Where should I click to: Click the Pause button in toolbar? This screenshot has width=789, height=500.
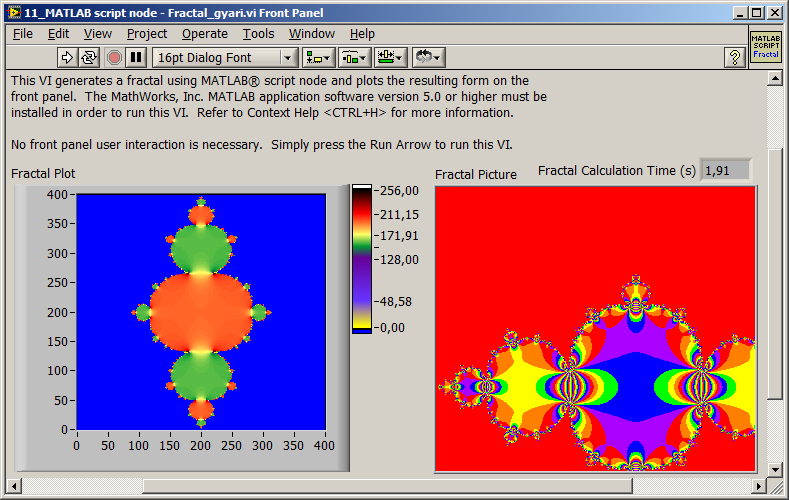click(136, 57)
